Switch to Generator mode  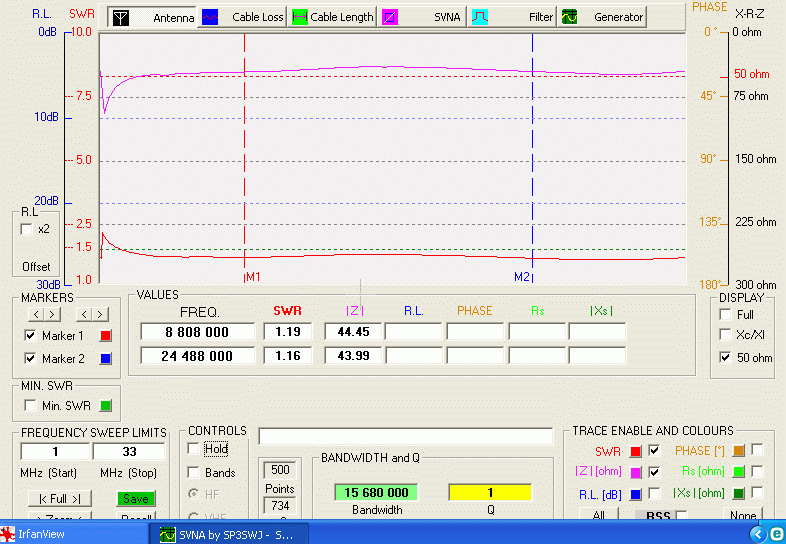(x=602, y=17)
